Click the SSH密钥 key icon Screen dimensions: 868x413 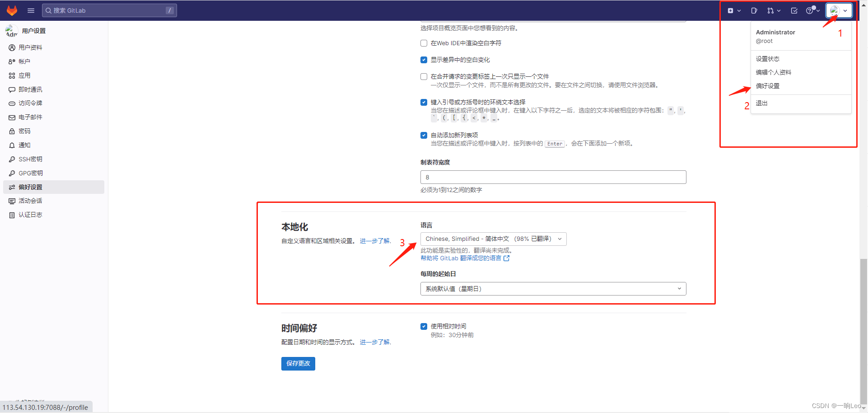[12, 159]
